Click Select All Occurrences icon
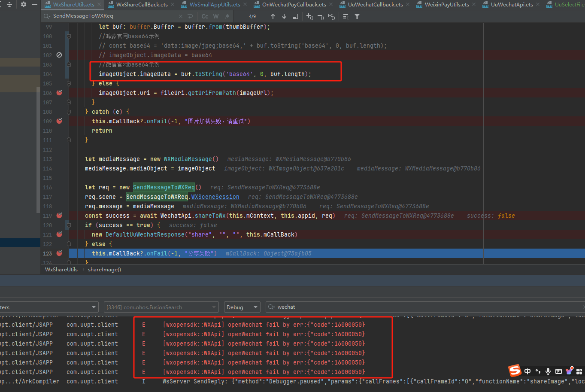 pyautogui.click(x=332, y=16)
